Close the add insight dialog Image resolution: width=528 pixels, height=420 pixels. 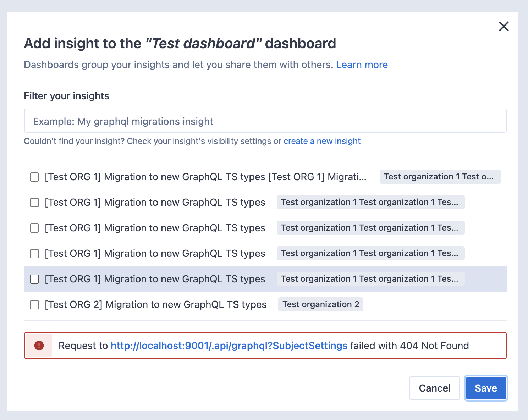tap(504, 26)
